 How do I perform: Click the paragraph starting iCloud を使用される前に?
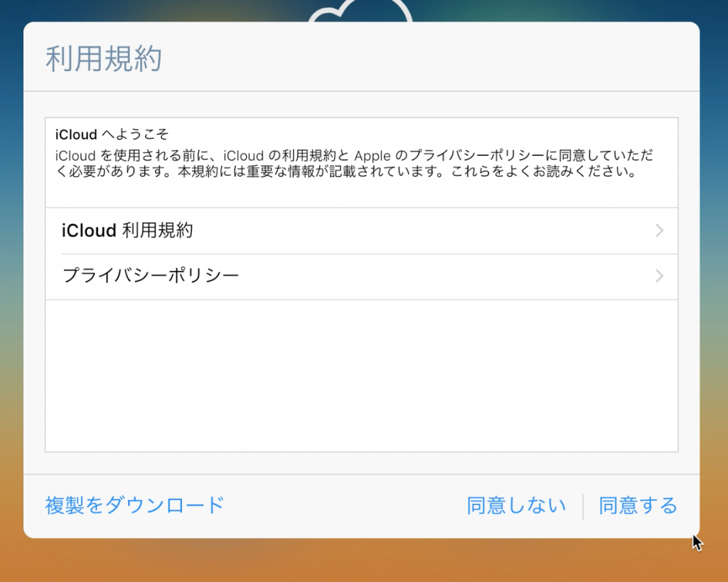click(354, 163)
